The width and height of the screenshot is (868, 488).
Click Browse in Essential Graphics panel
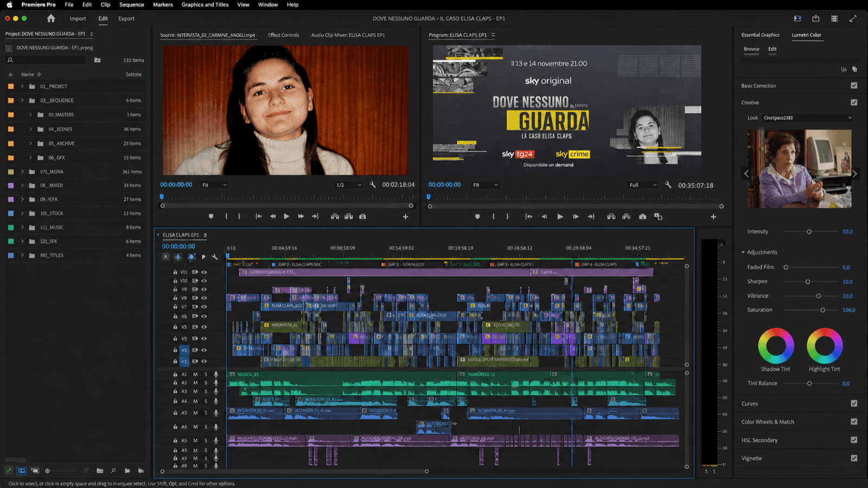coord(751,49)
